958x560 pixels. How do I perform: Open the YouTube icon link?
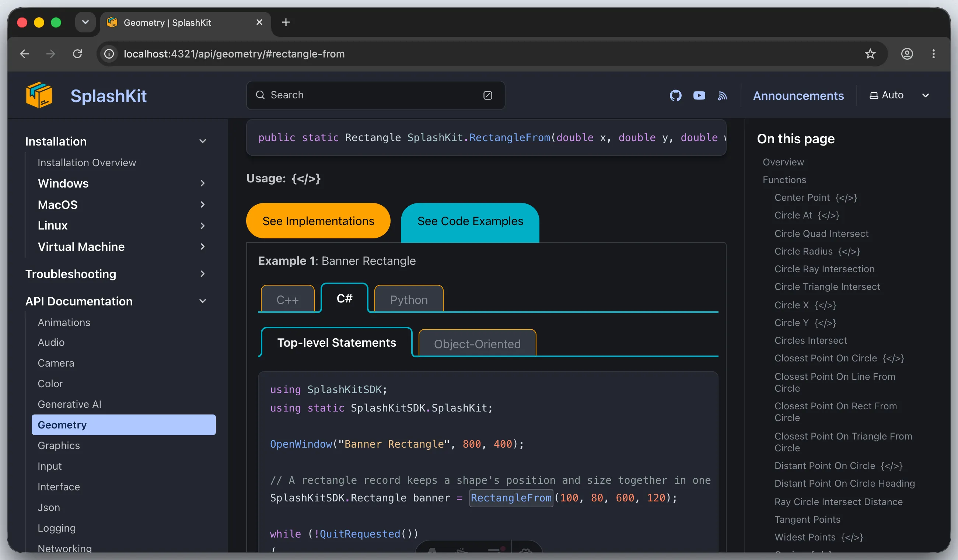click(699, 95)
